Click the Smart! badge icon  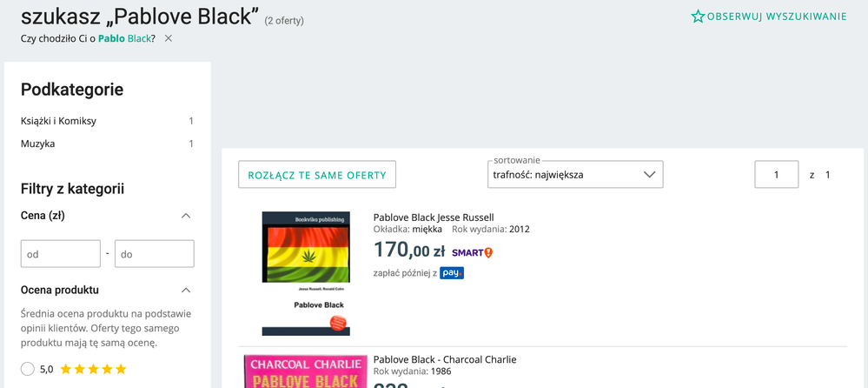473,252
